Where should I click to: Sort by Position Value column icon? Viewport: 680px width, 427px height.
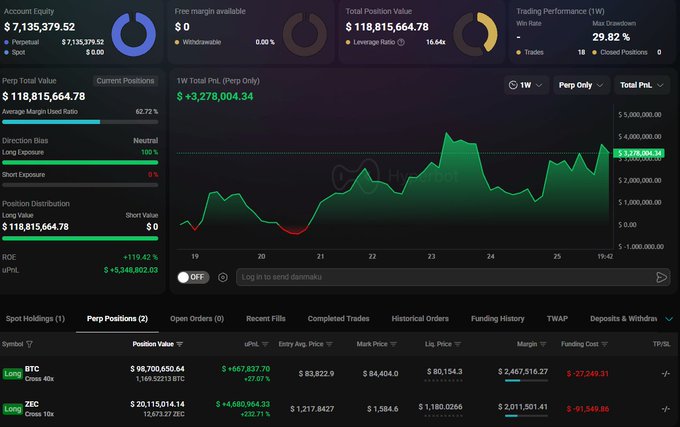click(x=180, y=344)
